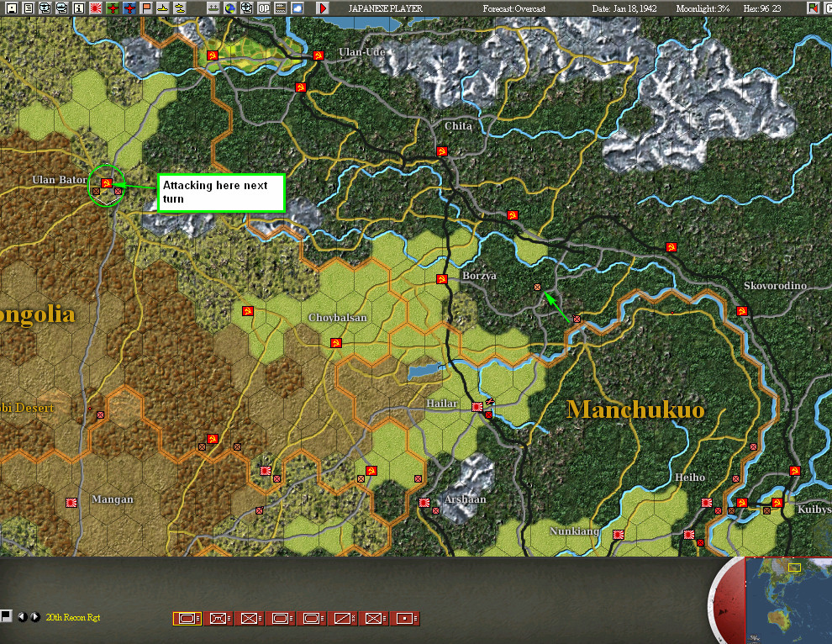Select the artillery dot counter in bottom bar
This screenshot has width=832, height=644.
(405, 619)
